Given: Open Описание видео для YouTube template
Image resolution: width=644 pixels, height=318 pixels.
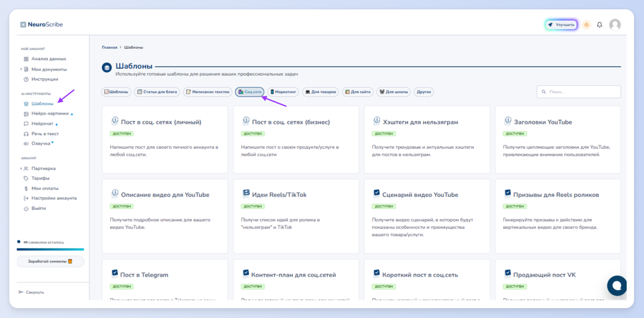Looking at the screenshot, I should 165,216.
